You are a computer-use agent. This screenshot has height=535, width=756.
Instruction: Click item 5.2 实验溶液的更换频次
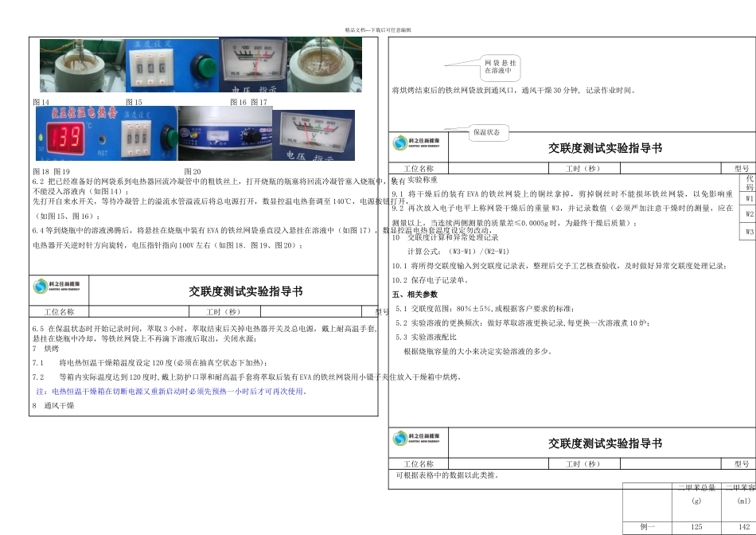523,322
